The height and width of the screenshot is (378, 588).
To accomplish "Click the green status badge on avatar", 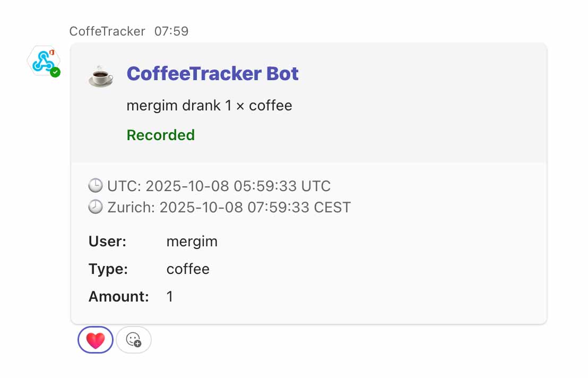I will tap(55, 72).
